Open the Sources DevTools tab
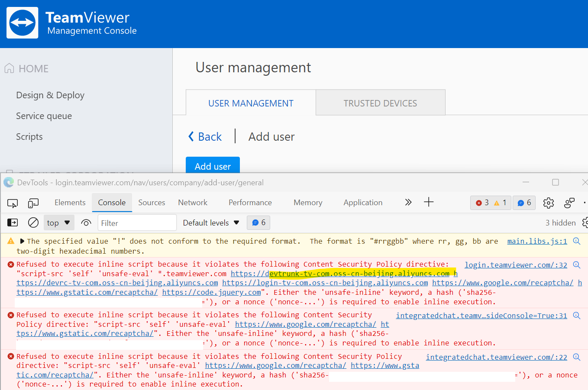 (x=152, y=203)
